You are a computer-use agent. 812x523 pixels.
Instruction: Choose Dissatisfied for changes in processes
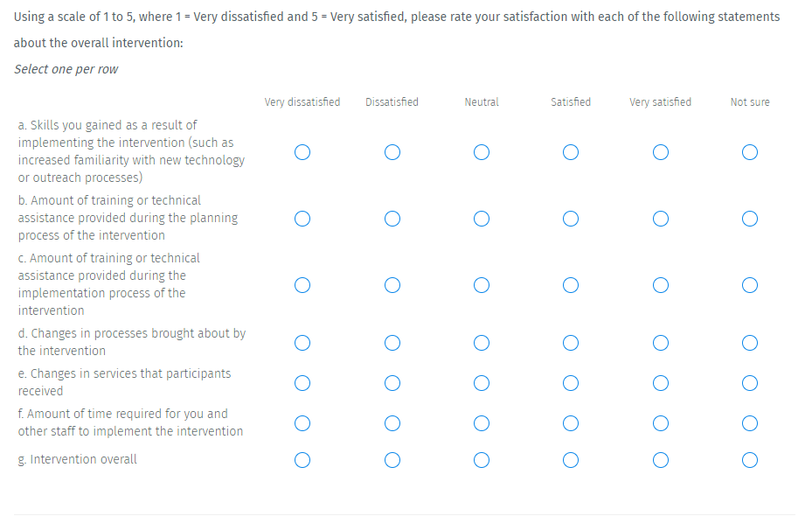(x=392, y=342)
